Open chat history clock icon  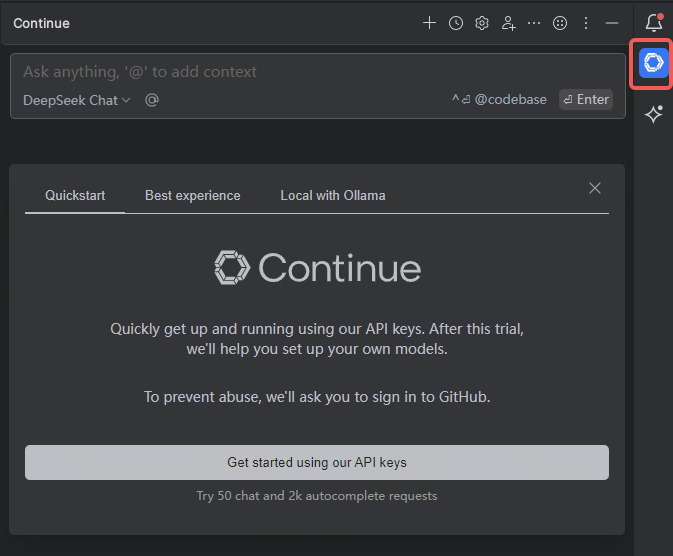456,23
